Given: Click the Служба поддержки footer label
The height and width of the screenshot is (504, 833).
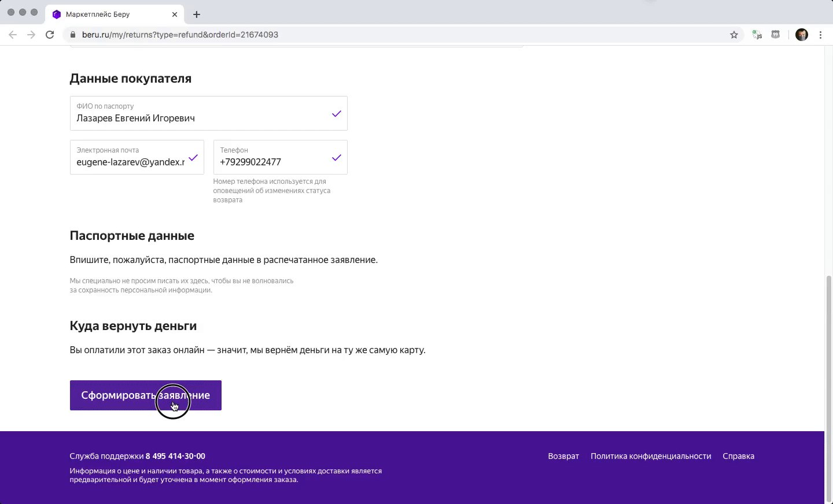Looking at the screenshot, I should click(106, 456).
